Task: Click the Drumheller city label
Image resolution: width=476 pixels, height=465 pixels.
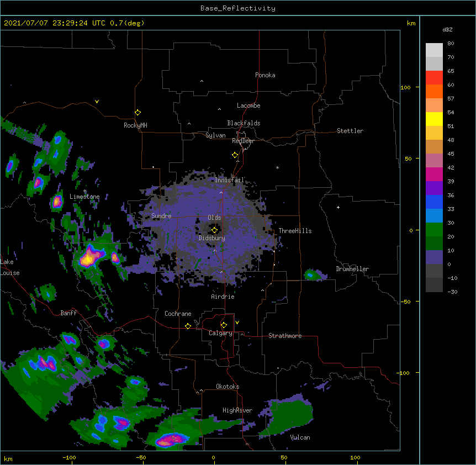Action: [x=352, y=269]
